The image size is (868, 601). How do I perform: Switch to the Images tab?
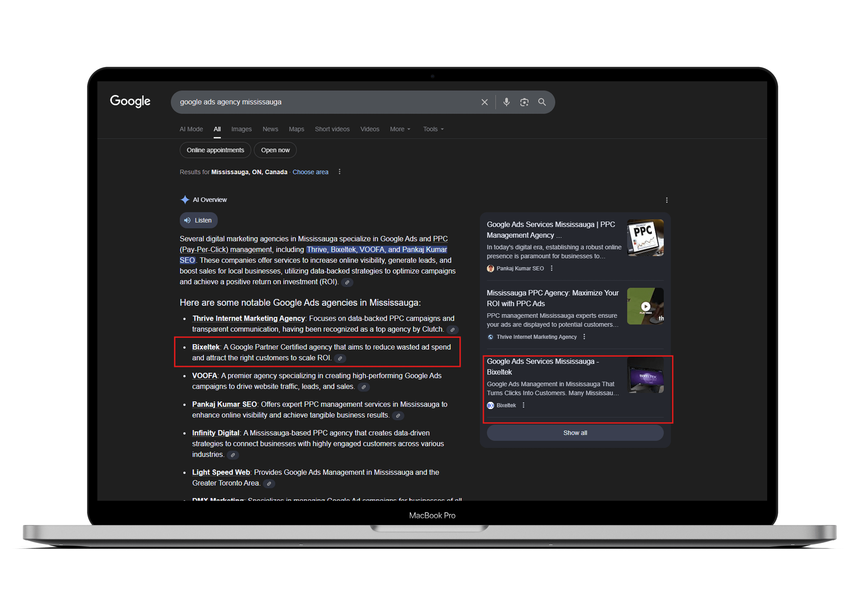click(241, 129)
